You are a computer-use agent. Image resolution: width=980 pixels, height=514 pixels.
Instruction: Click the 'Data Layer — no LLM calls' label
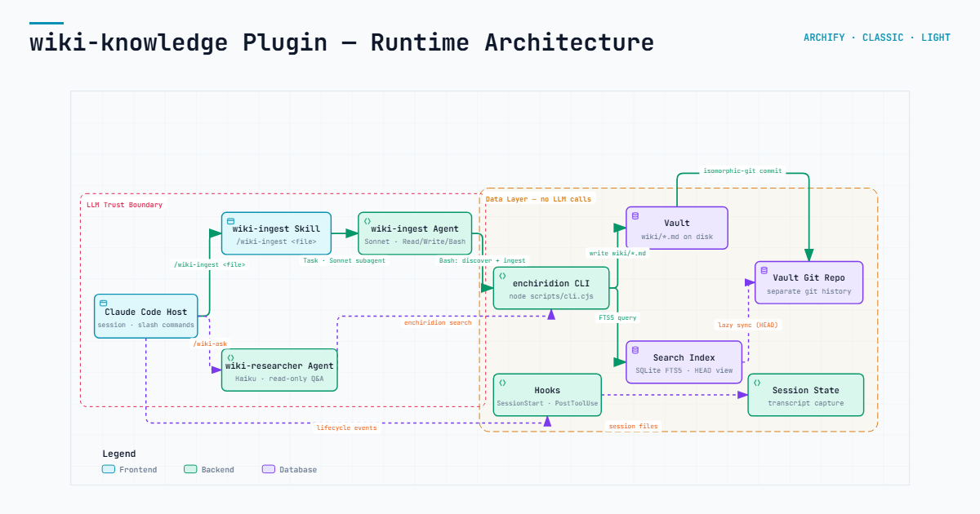tap(538, 199)
